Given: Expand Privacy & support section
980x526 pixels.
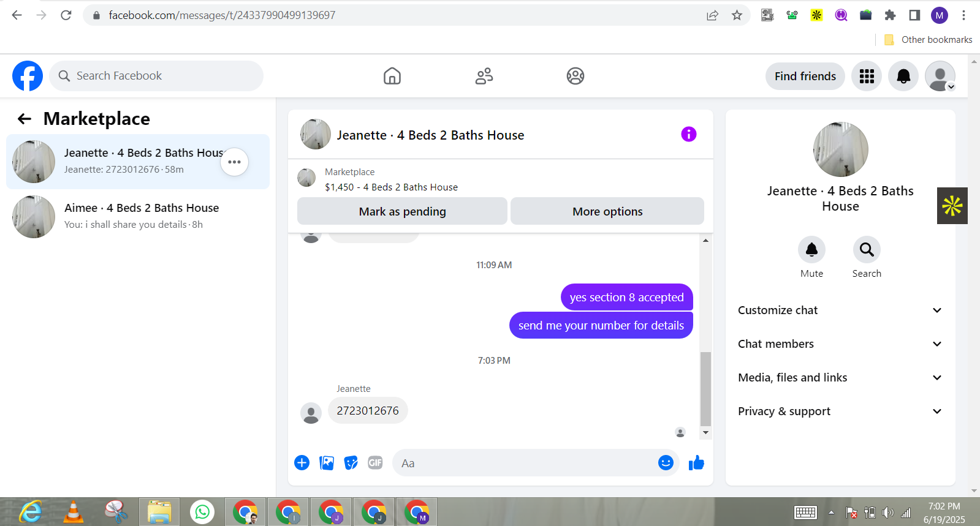Looking at the screenshot, I should [840, 411].
